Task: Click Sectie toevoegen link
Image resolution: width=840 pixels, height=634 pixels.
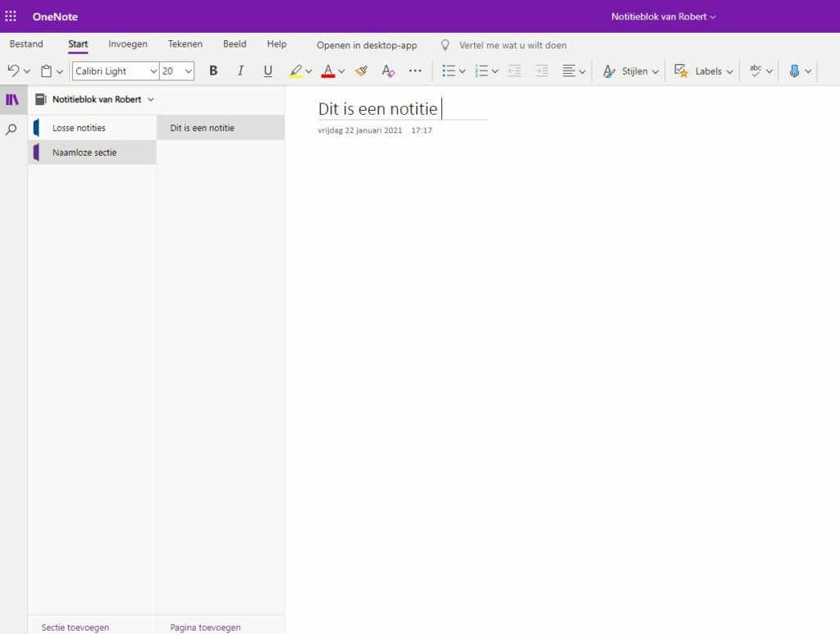Action: [75, 627]
